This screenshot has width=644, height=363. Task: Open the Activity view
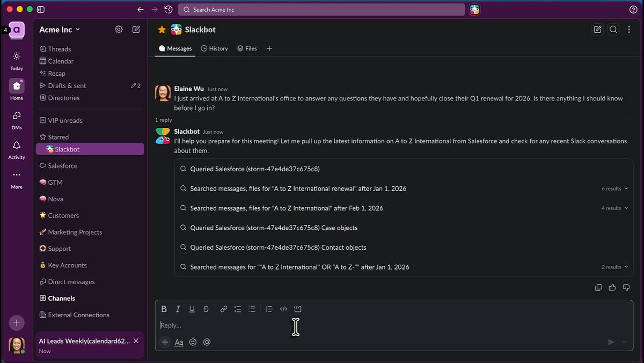tap(17, 150)
